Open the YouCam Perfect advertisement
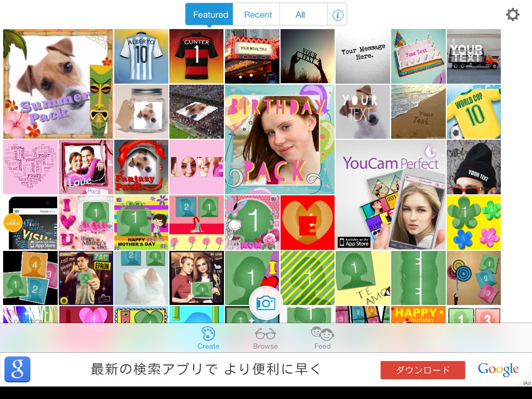 (x=391, y=195)
